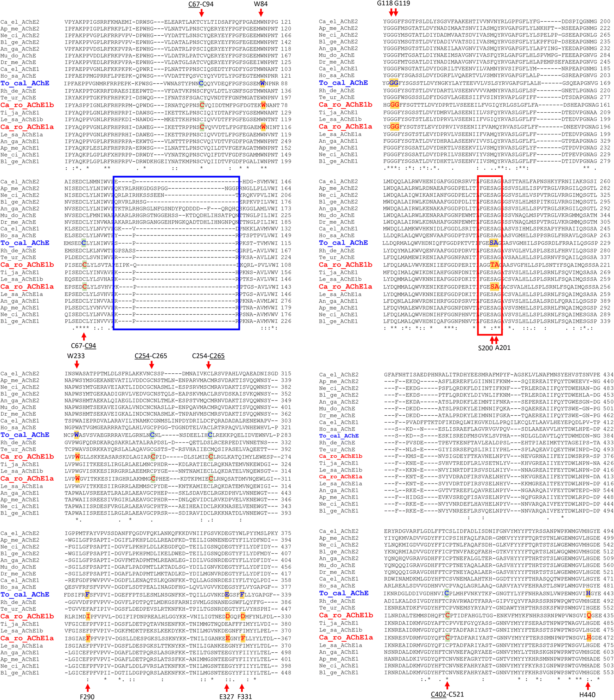Select Ca_ro_AChE1a label of row ending 413
Viewport: 614px width, 700px height.
341,476
